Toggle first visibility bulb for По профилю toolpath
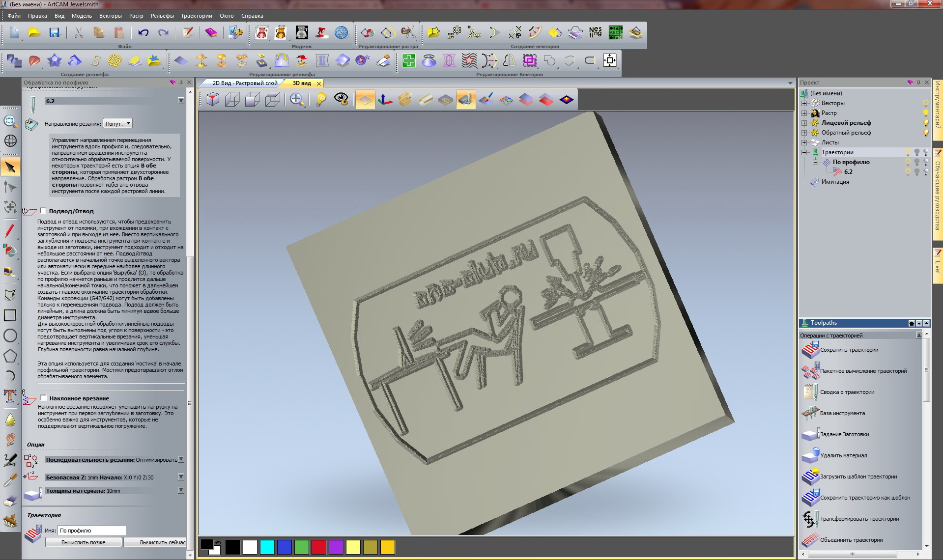Viewport: 943px width, 560px height. pos(908,162)
